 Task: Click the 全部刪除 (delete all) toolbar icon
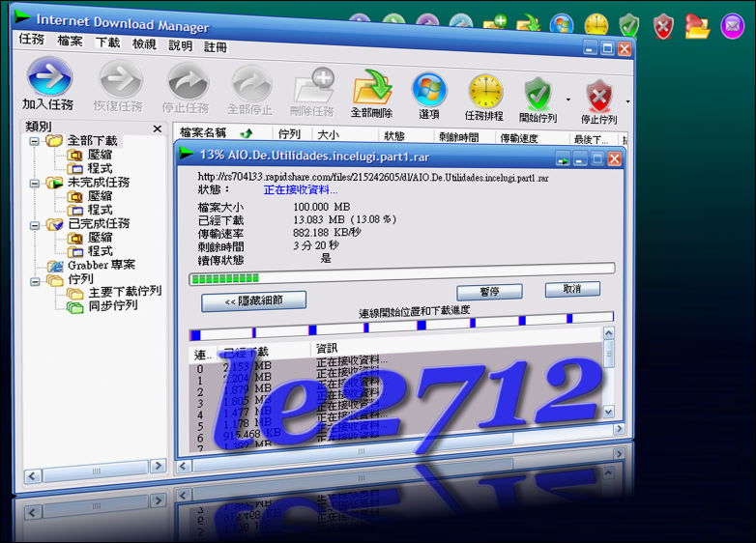[x=372, y=88]
